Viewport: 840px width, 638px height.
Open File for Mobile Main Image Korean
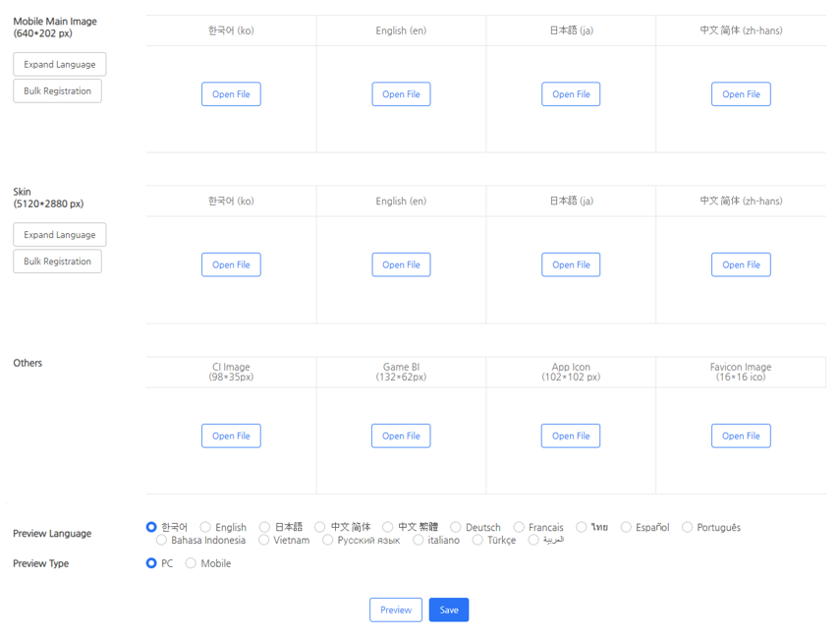[231, 94]
